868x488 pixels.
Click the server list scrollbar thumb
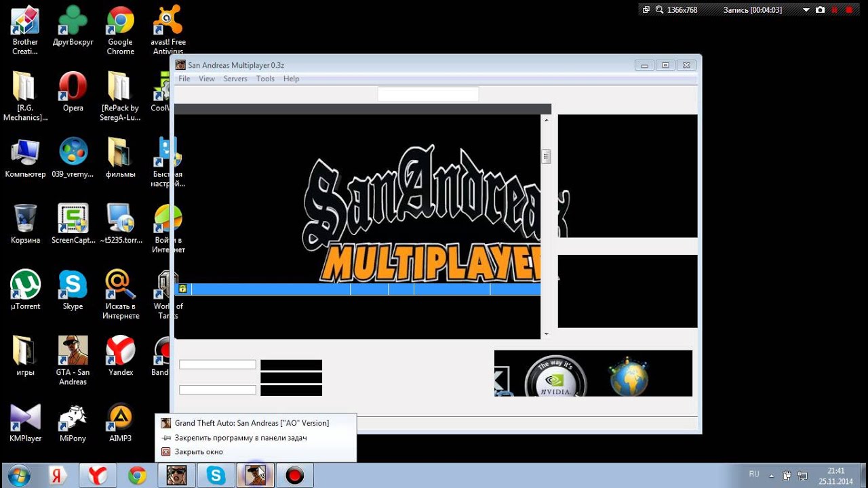click(x=546, y=157)
